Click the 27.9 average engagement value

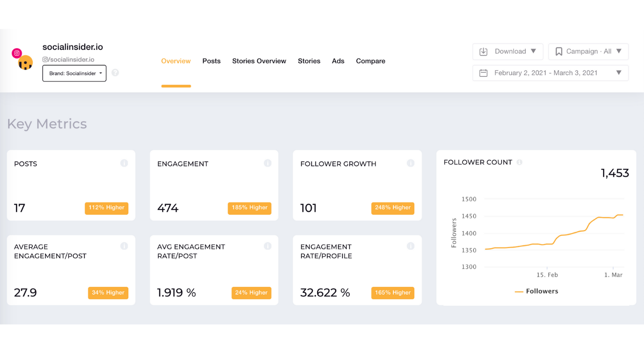coord(26,293)
